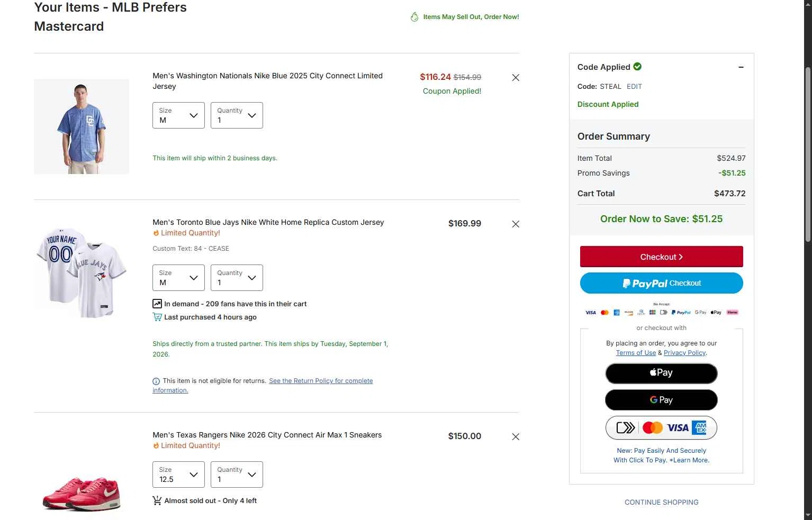Screen dimensions: 812x520
Task: Remove the Texas Rangers sneakers item
Action: coord(516,437)
